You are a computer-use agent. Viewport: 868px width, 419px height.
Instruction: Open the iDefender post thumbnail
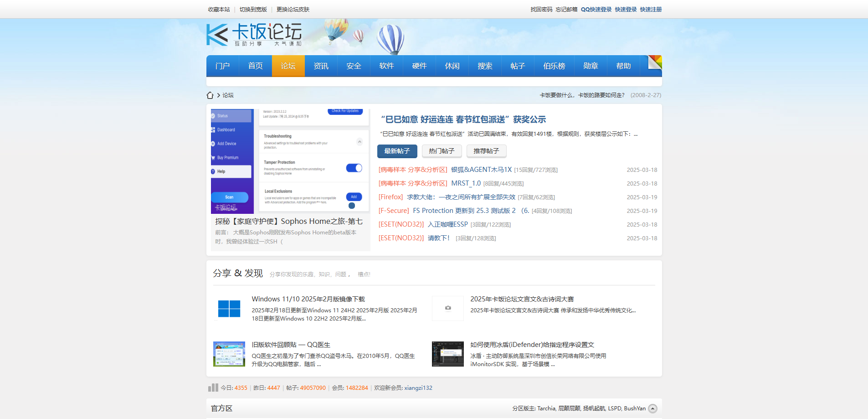[x=448, y=354]
